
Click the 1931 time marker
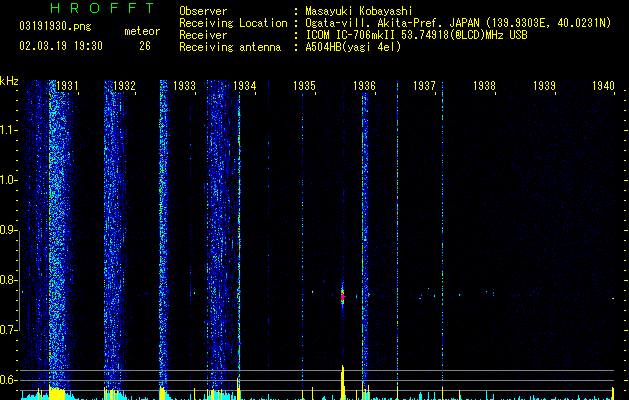click(x=67, y=86)
